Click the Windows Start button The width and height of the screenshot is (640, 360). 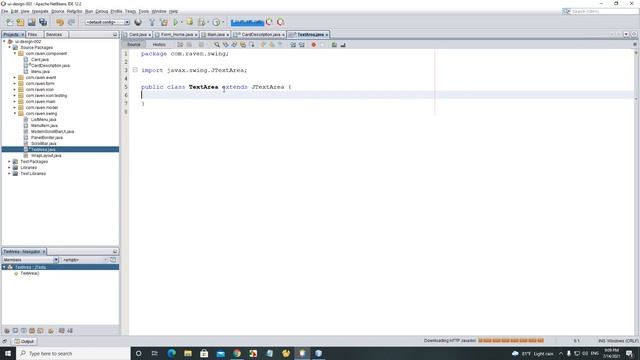8,353
